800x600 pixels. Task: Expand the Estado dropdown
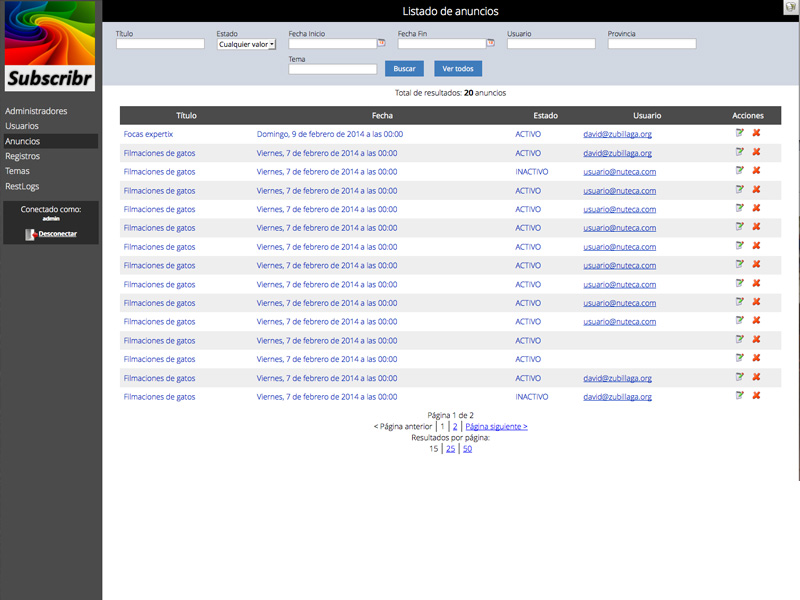(x=246, y=44)
